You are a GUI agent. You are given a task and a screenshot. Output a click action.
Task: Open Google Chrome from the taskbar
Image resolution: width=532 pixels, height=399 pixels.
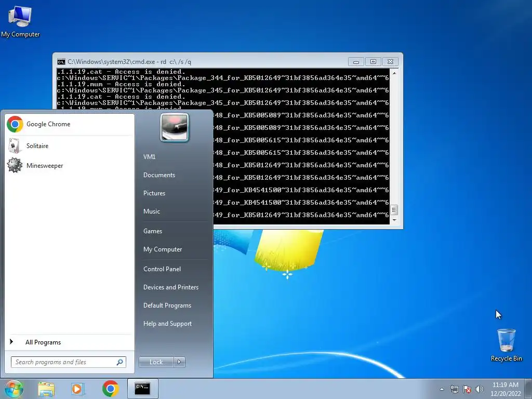click(110, 389)
